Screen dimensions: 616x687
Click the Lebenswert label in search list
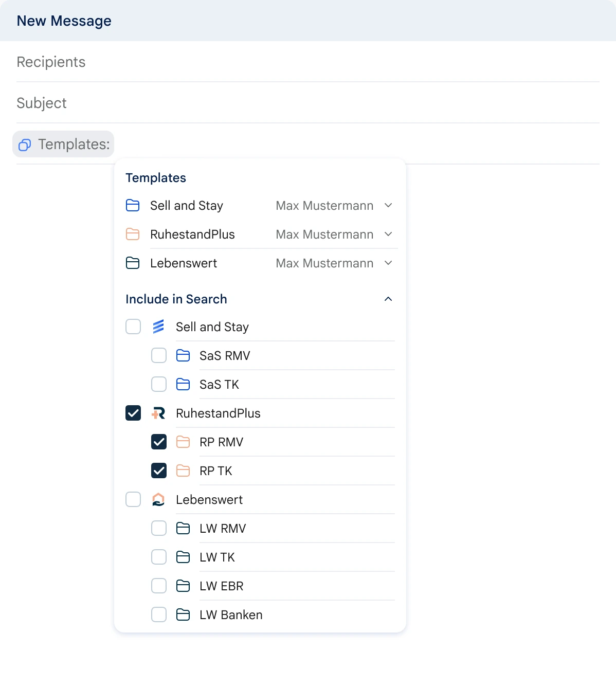(209, 499)
